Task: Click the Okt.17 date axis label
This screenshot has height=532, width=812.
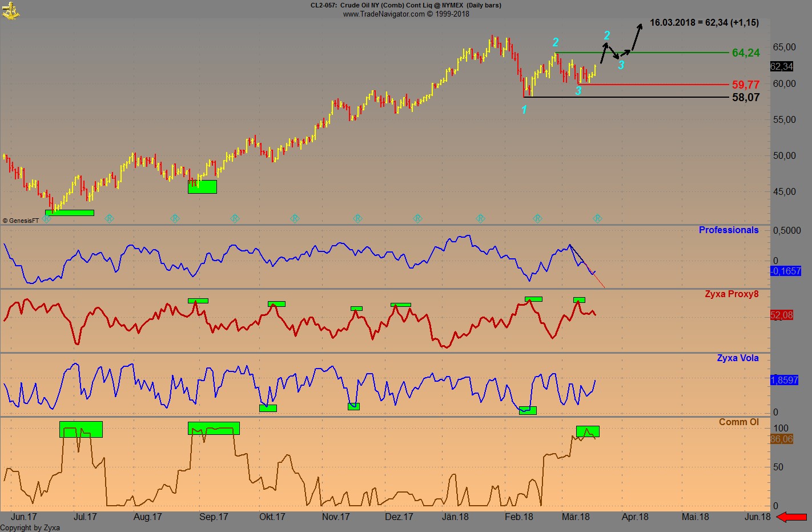Action: pyautogui.click(x=272, y=517)
